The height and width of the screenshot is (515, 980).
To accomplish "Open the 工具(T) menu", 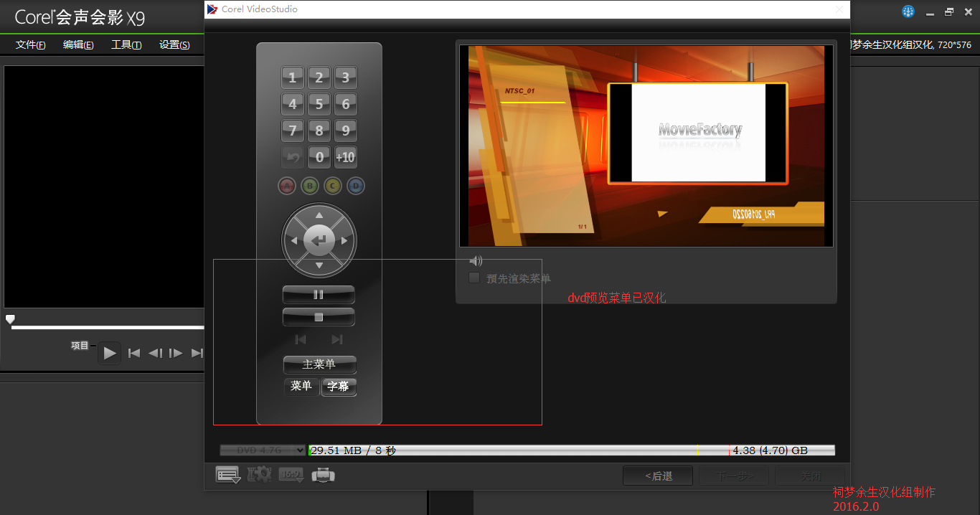I will point(126,44).
